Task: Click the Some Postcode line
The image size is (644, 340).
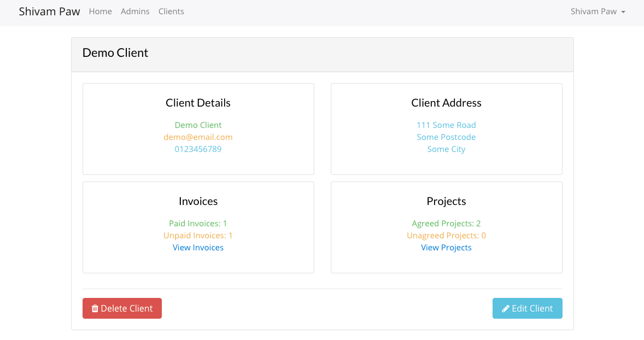Action: tap(446, 137)
